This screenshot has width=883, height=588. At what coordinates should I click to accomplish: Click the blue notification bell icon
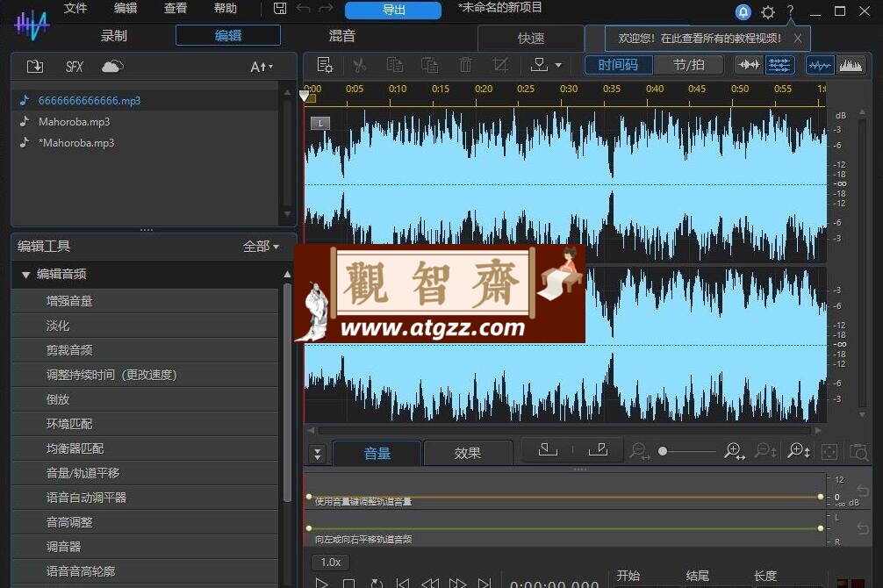tap(743, 11)
